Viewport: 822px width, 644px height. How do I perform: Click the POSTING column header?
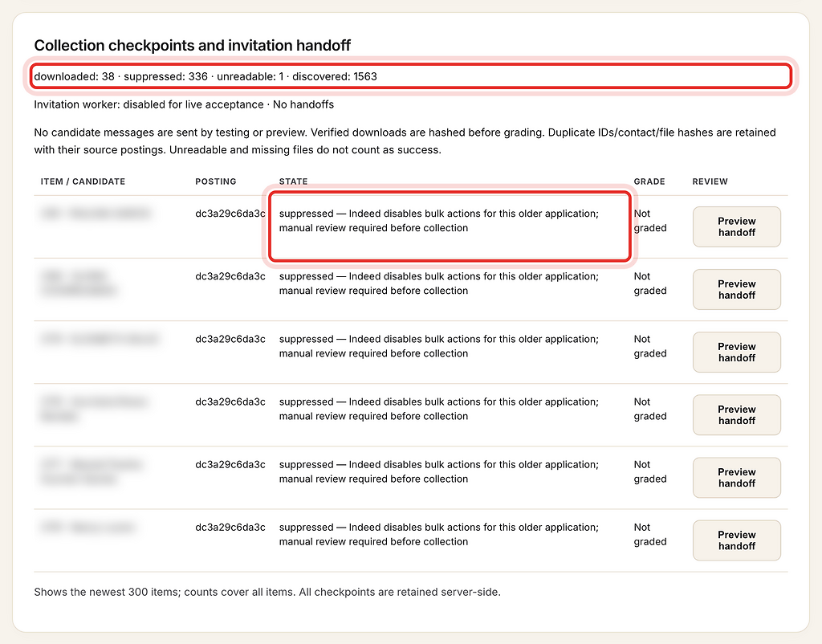[215, 181]
